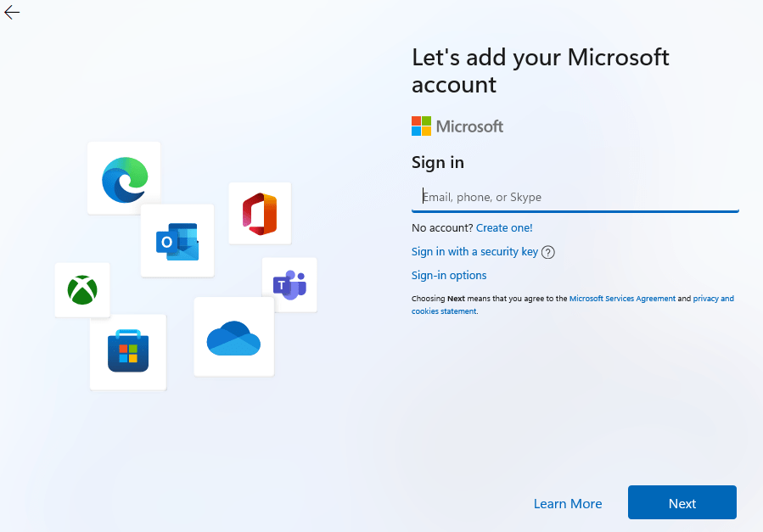The height and width of the screenshot is (532, 763).
Task: Click the Microsoft four-square logo
Action: pyautogui.click(x=422, y=126)
